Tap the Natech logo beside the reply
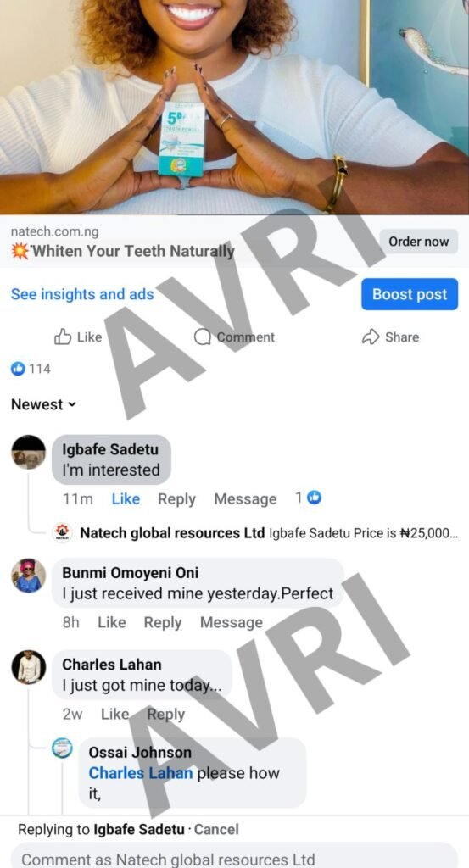This screenshot has height=868, width=469. (62, 532)
